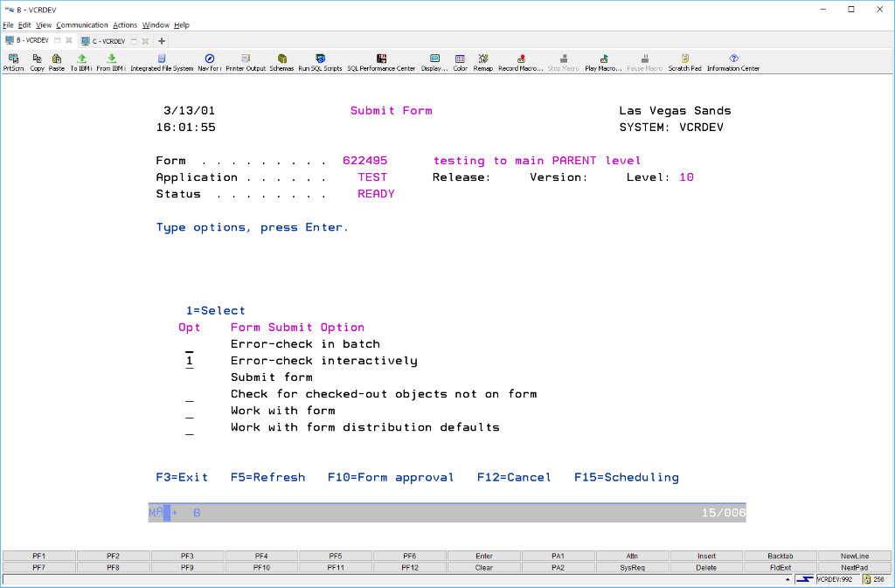The image size is (895, 588).
Task: Switch to the C - VCRDEV session tab
Action: pyautogui.click(x=108, y=41)
